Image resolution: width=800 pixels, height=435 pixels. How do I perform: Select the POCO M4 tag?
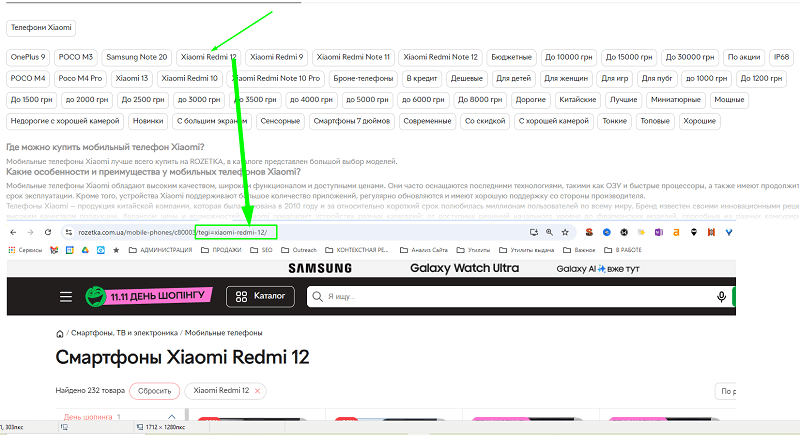(28, 79)
